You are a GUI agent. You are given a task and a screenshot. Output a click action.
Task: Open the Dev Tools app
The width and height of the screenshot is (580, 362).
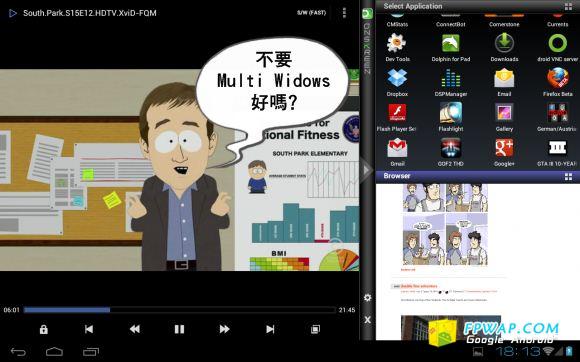(397, 47)
